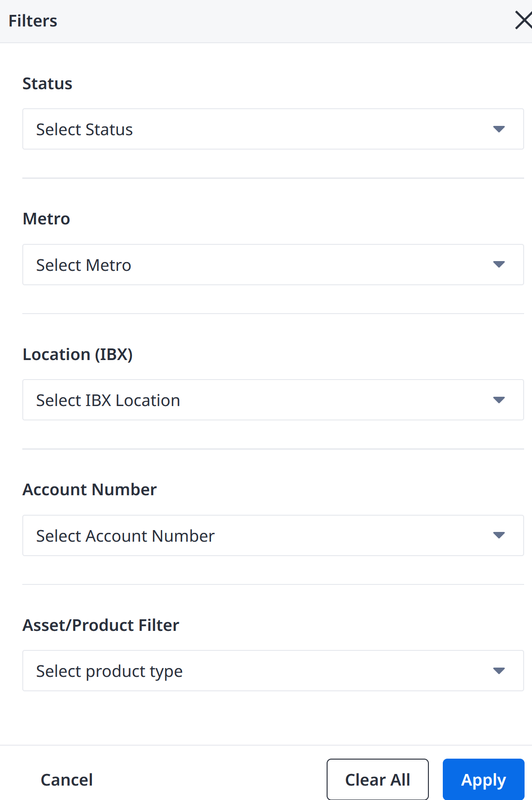Expand the Select product type field

point(273,671)
